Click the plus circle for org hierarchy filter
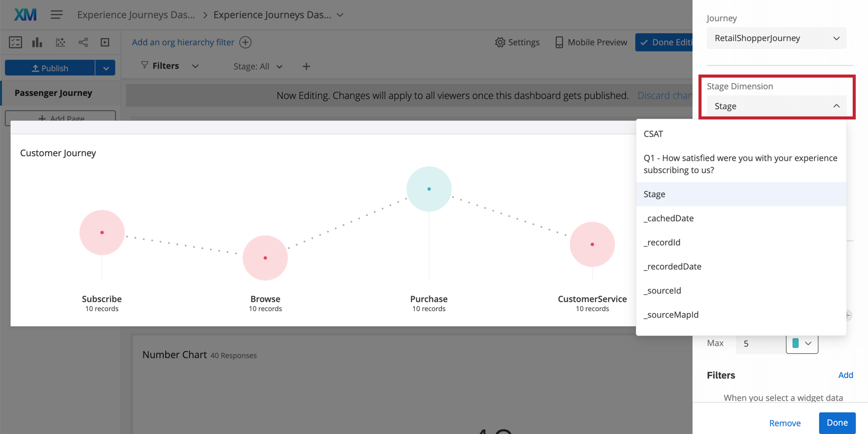The height and width of the screenshot is (434, 868). click(246, 42)
